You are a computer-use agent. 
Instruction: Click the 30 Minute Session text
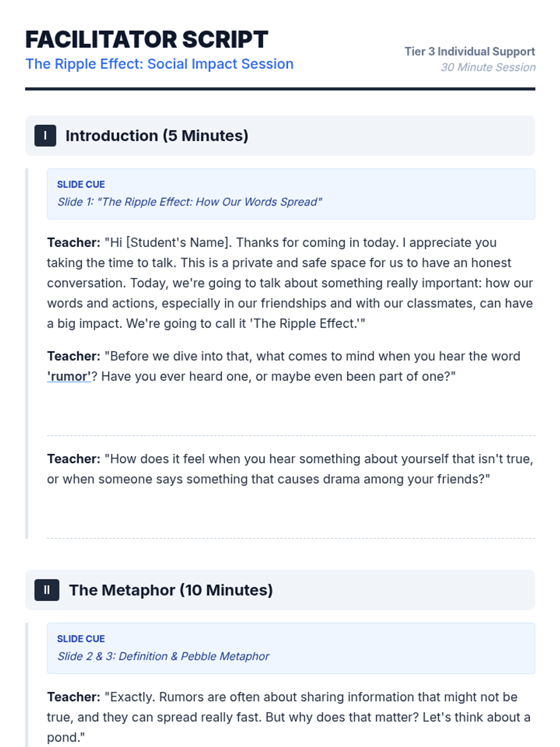pyautogui.click(x=488, y=67)
